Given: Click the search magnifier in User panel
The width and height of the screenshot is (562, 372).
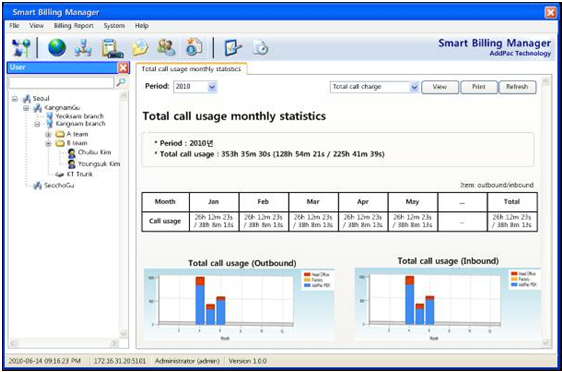Looking at the screenshot, I should coord(121,82).
